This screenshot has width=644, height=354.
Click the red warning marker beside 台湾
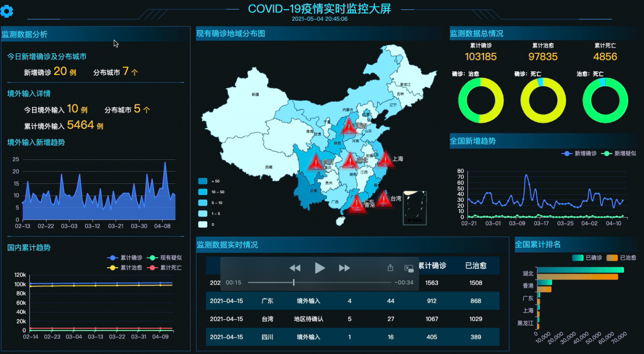[383, 199]
